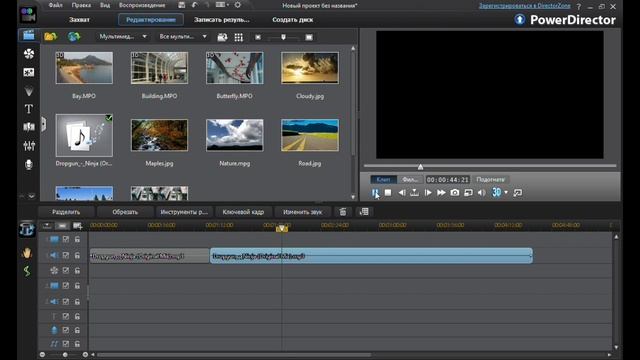Viewport: 640px width, 360px height.
Task: Select the green Magic Cut icon
Action: 27,271
